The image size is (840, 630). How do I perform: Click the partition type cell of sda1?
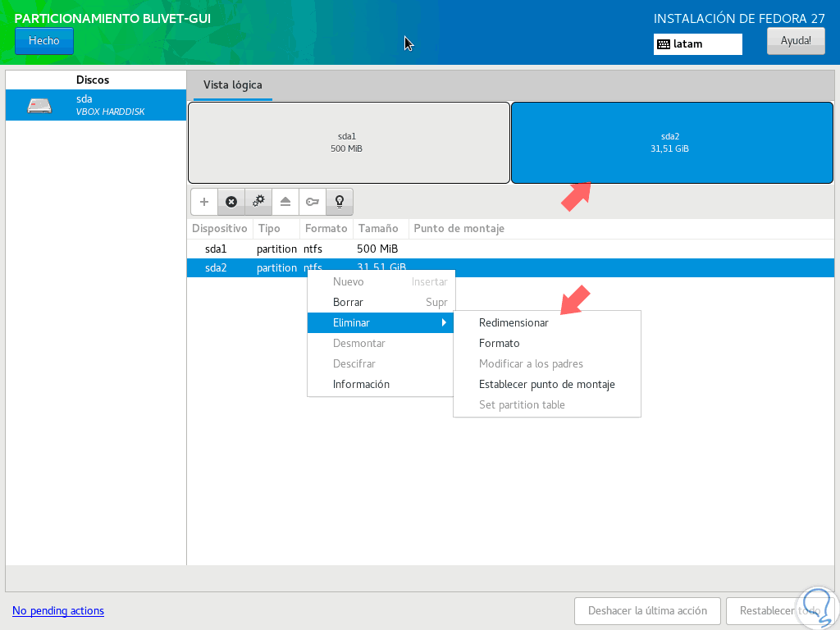(276, 249)
